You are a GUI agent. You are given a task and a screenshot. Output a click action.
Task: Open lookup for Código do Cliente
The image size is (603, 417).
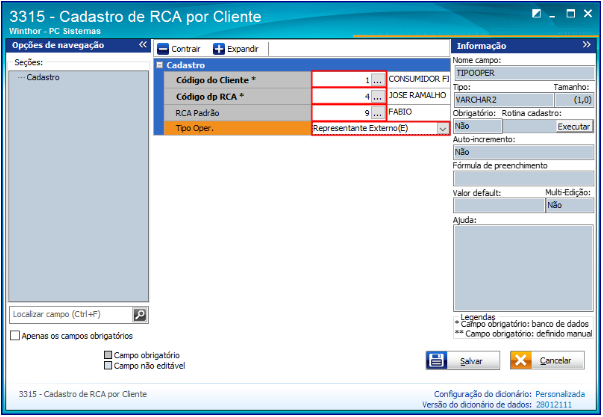pyautogui.click(x=378, y=80)
